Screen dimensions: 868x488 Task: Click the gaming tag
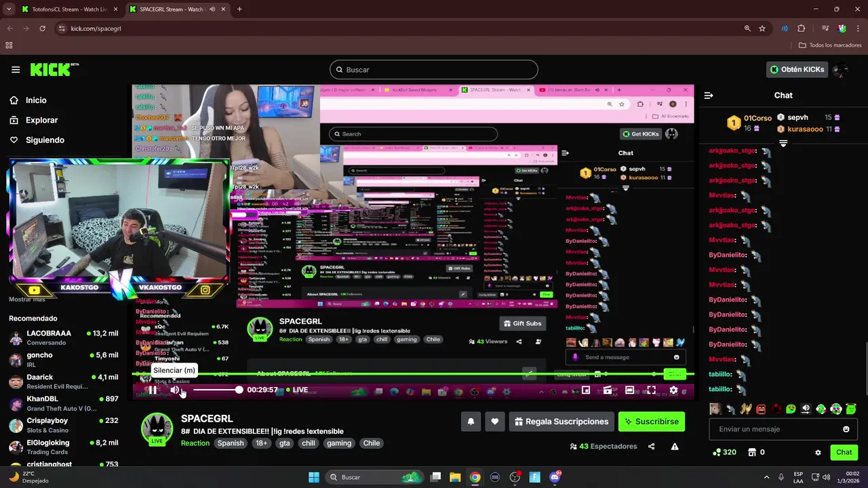338,443
